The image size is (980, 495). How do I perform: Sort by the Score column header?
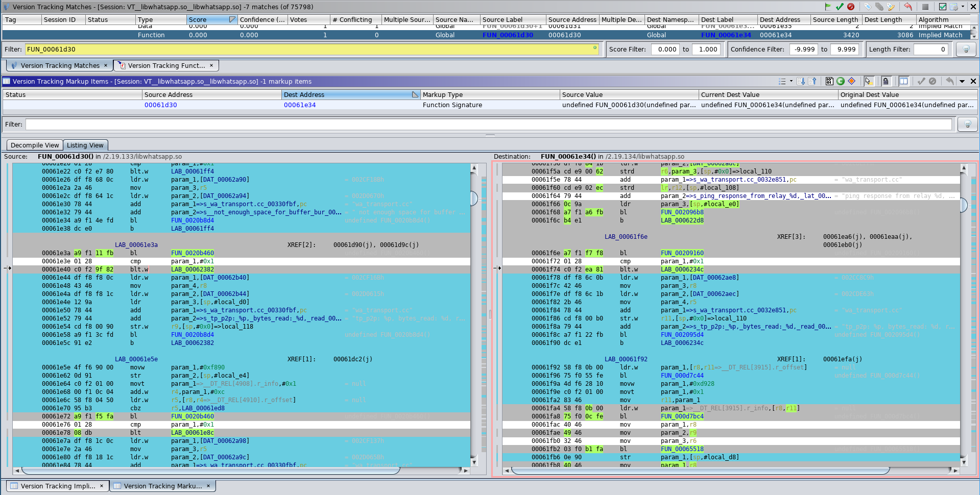212,19
